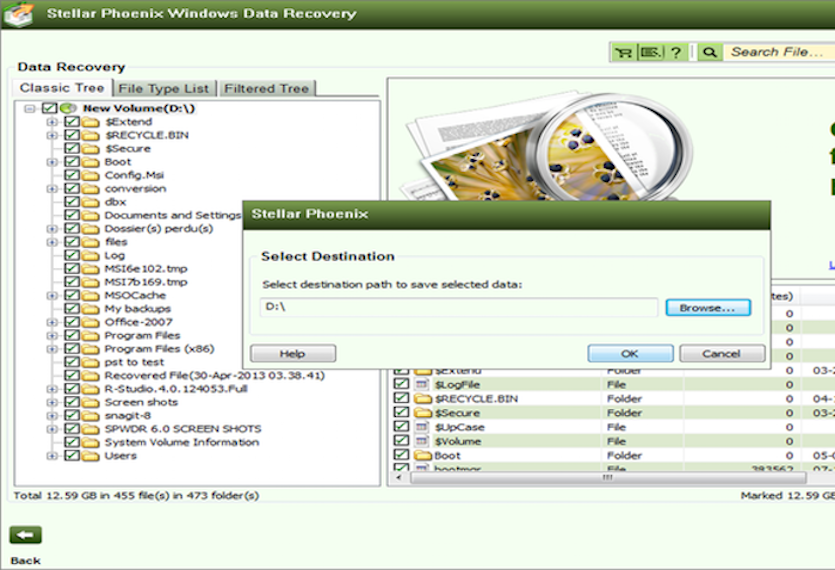Toggle the conversion folder checkbox

(x=72, y=189)
